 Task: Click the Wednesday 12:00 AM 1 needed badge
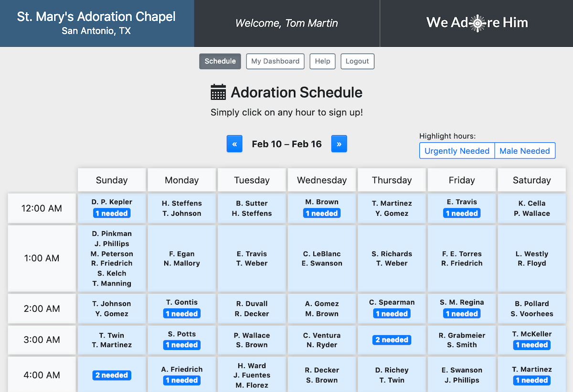(x=322, y=213)
